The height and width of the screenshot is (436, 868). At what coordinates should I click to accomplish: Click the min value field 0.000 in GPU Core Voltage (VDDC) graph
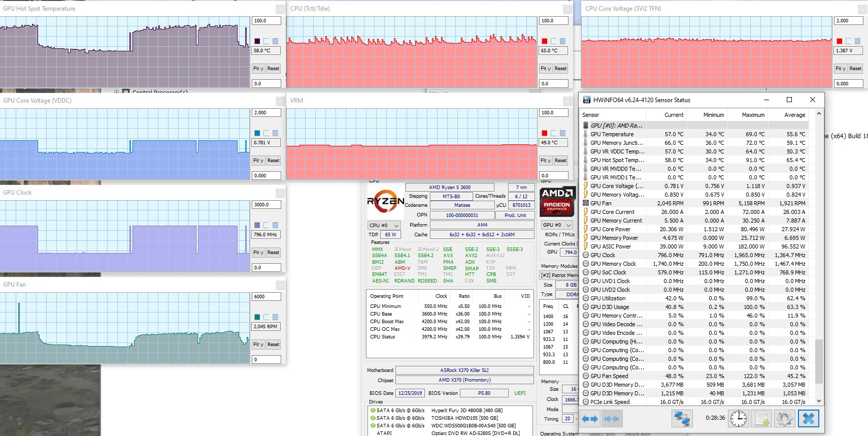(x=266, y=176)
